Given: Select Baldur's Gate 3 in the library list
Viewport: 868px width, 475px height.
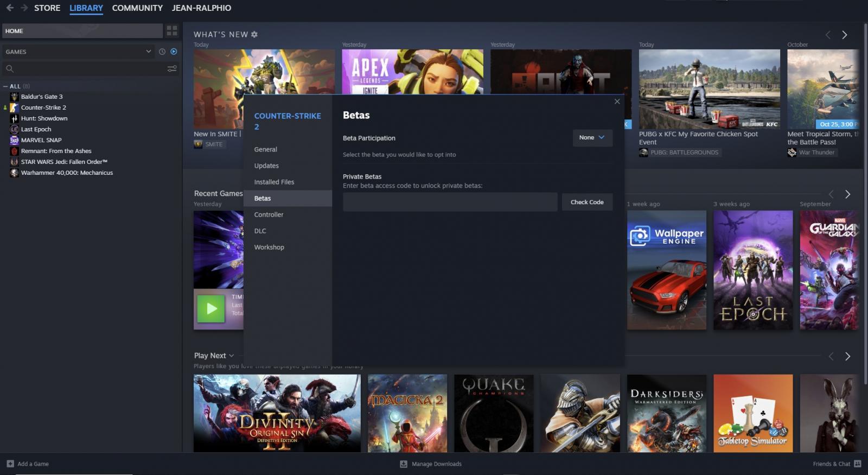Looking at the screenshot, I should pyautogui.click(x=42, y=97).
